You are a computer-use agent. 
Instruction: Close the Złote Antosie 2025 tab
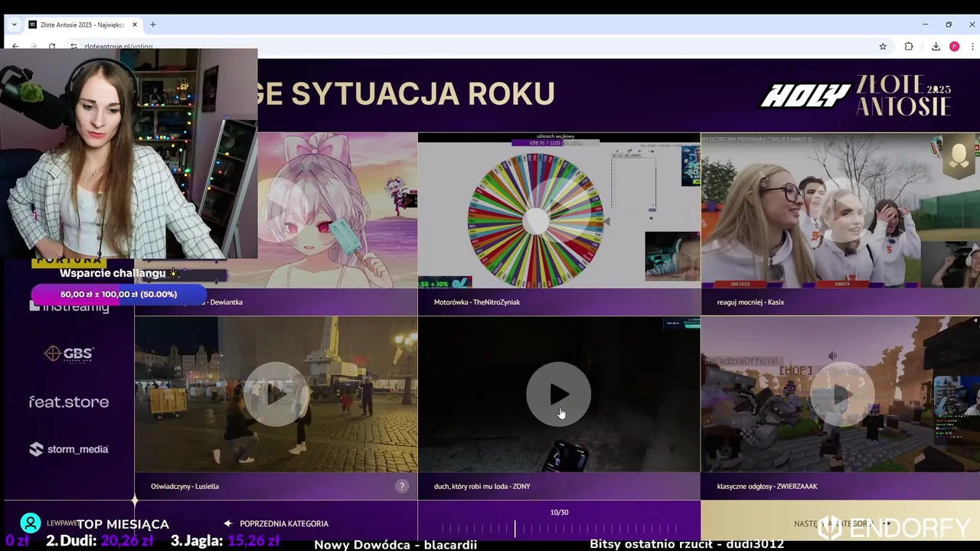point(135,24)
